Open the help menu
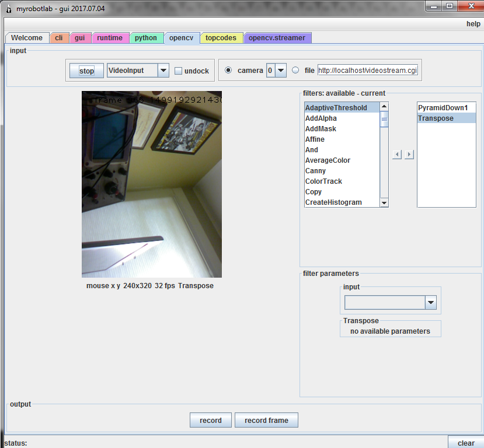 click(473, 24)
